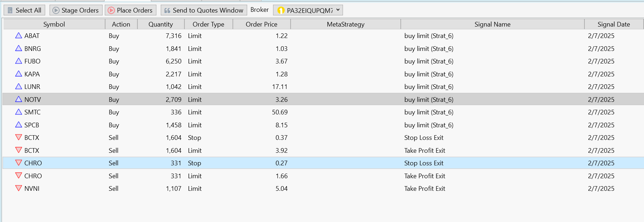Click the Stage Orders button
The width and height of the screenshot is (644, 222).
tap(76, 10)
